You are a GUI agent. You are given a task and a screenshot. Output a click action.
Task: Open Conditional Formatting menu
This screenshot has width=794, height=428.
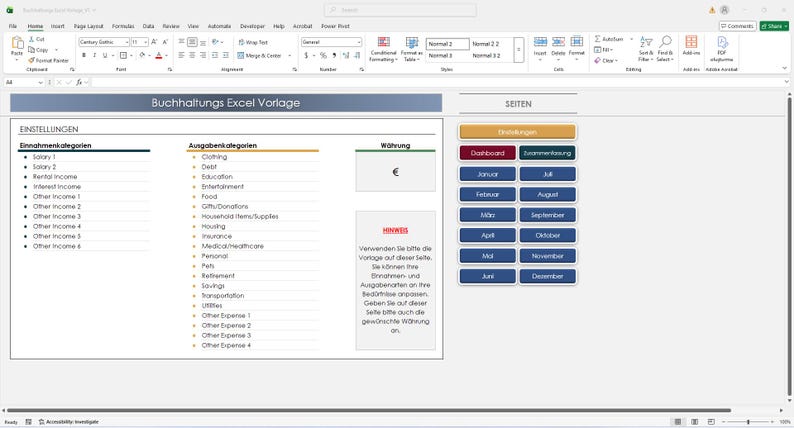(383, 49)
